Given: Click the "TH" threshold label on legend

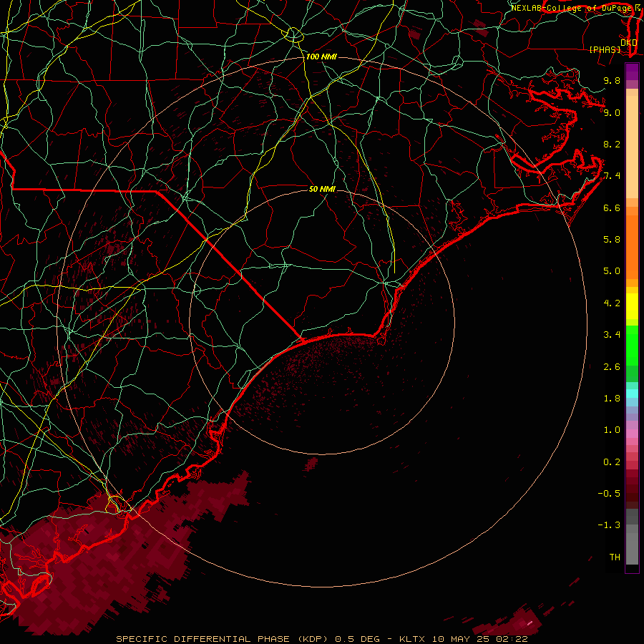Looking at the screenshot, I should tap(615, 557).
